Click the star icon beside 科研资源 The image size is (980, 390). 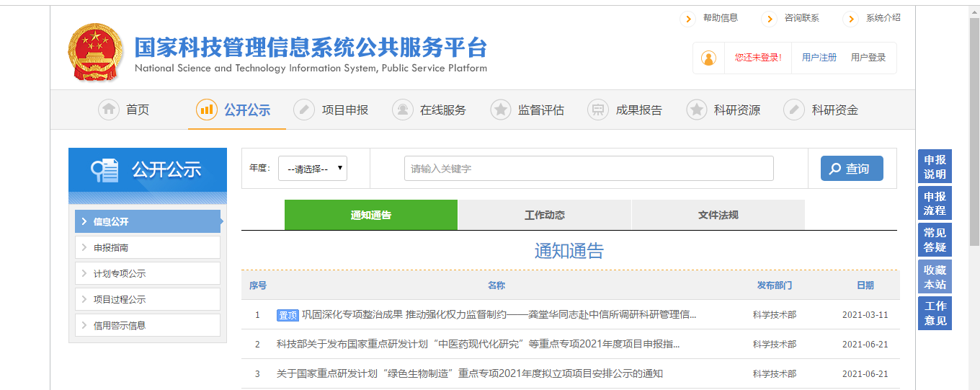click(x=697, y=110)
